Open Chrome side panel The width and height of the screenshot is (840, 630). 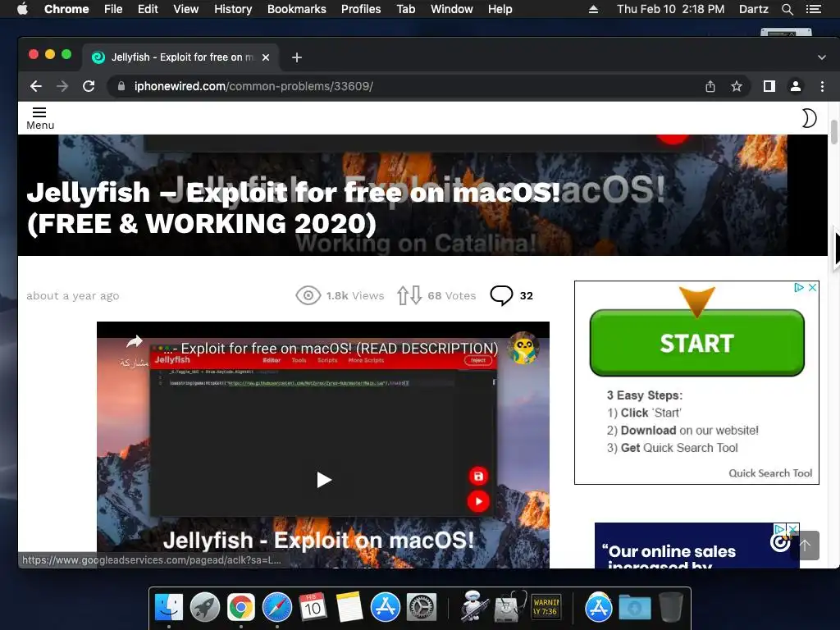[x=769, y=86]
